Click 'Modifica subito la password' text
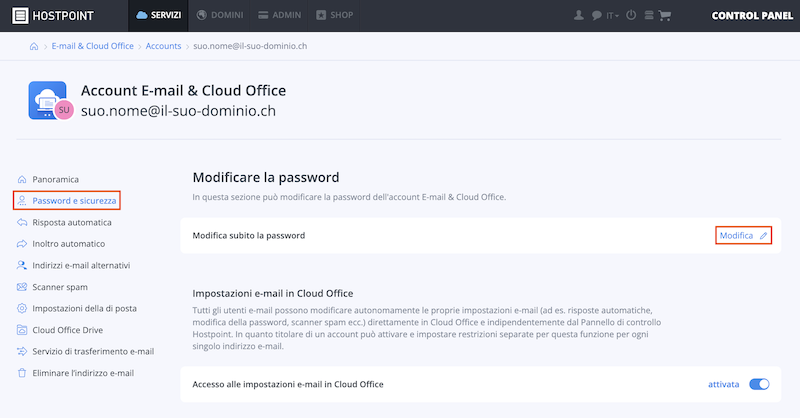Image resolution: width=800 pixels, height=418 pixels. 248,236
